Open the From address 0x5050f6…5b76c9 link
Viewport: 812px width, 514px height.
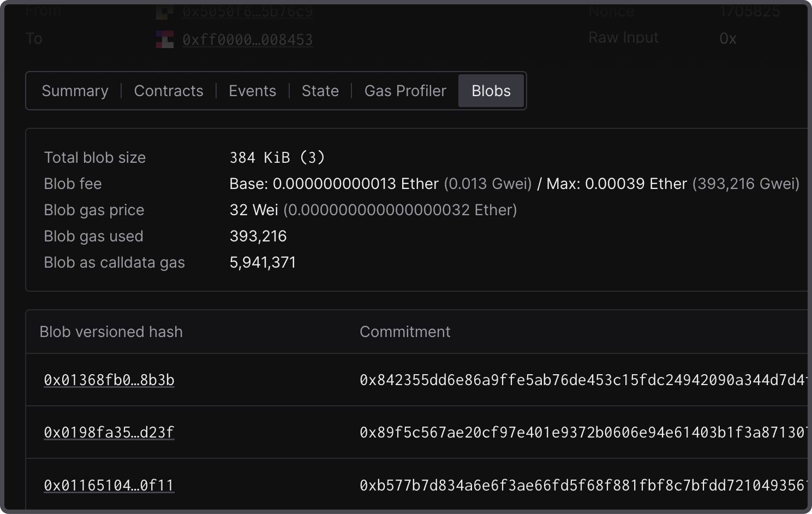click(x=247, y=11)
